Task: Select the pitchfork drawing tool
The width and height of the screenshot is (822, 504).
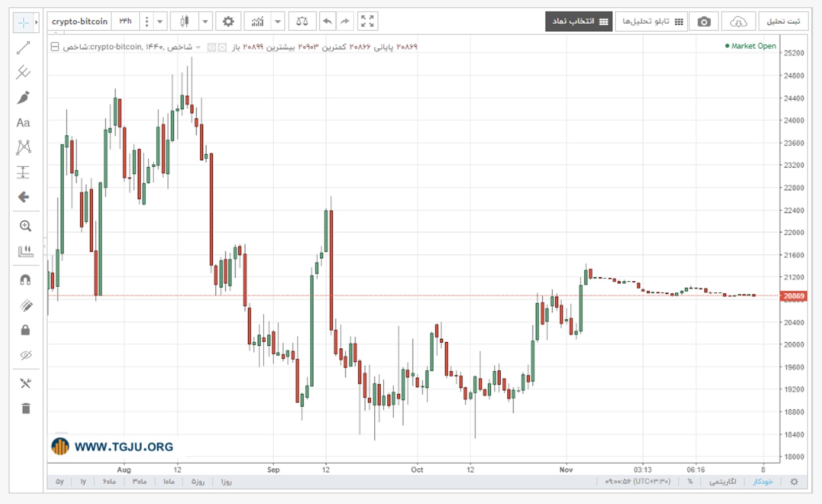Action: pyautogui.click(x=23, y=73)
